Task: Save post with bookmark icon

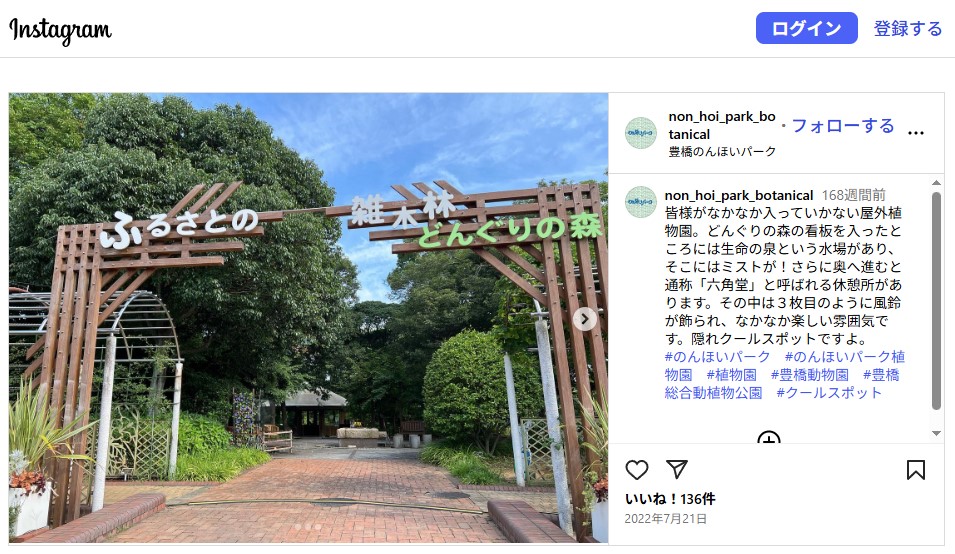Action: point(915,470)
